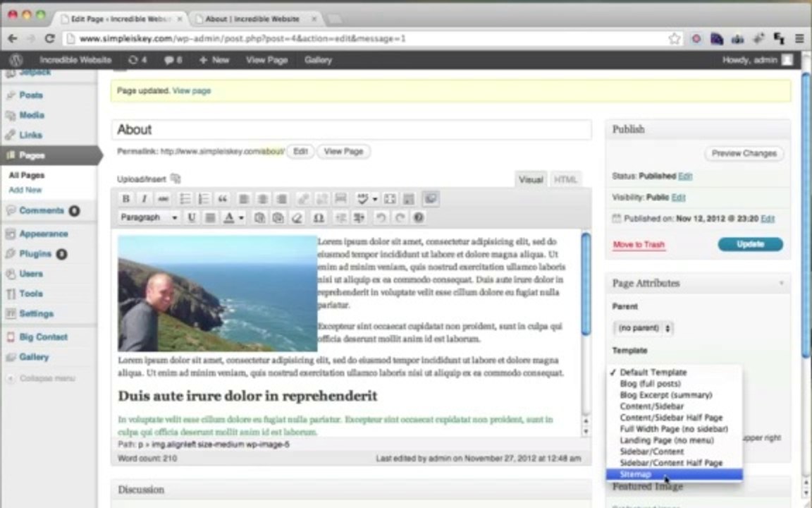812x508 pixels.
Task: Remove formatting with the eraser icon
Action: pyautogui.click(x=297, y=217)
